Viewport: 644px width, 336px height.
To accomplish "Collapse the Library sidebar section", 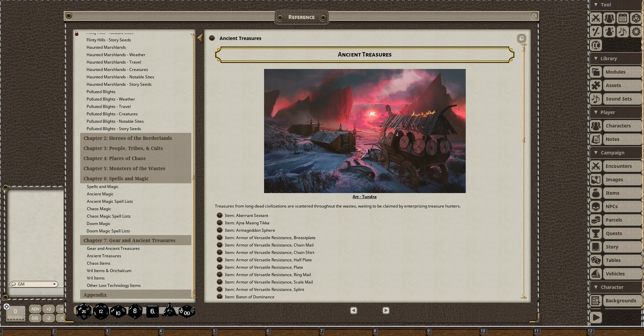I will point(596,58).
